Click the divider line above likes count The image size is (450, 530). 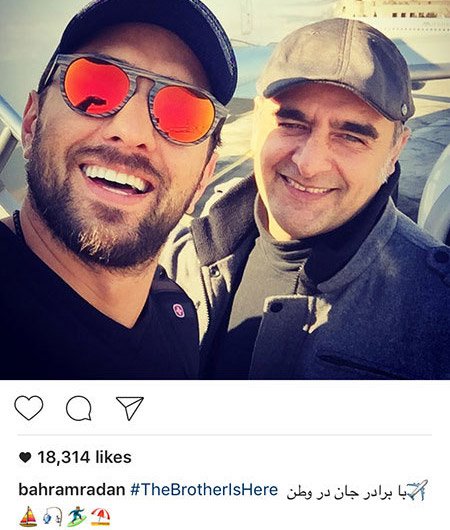(225, 435)
